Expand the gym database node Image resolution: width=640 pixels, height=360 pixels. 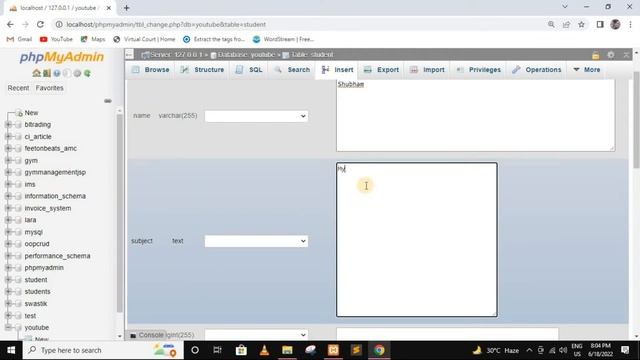8,160
